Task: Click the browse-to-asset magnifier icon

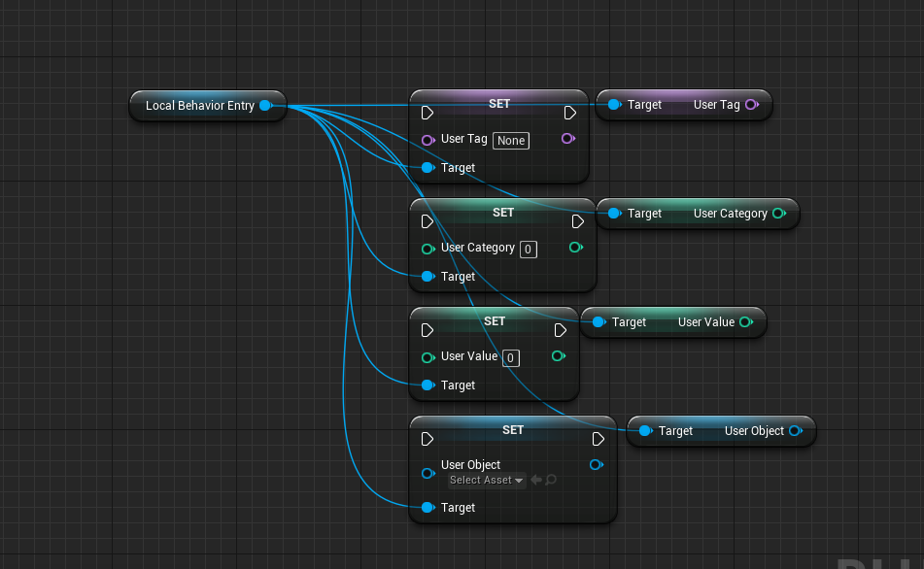Action: click(551, 480)
